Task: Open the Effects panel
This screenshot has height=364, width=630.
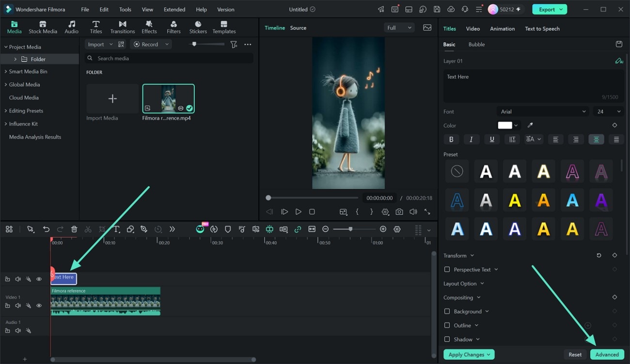Action: coord(149,27)
